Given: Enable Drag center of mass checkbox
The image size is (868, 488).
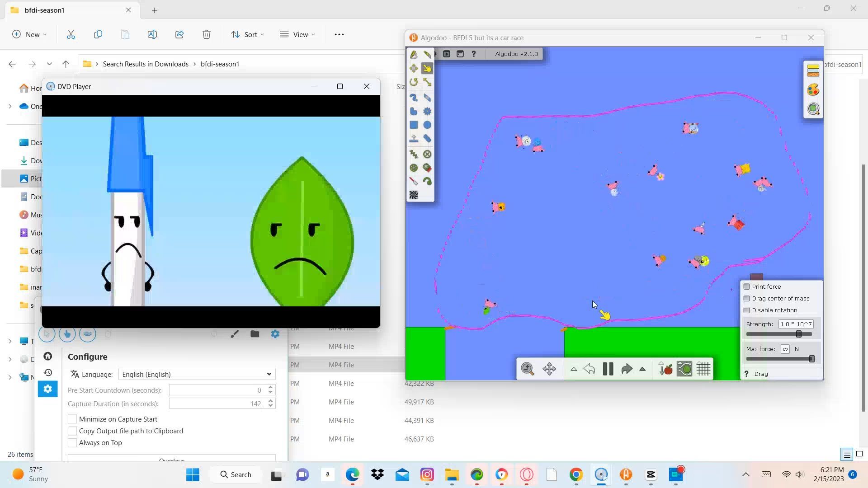Looking at the screenshot, I should [x=747, y=298].
